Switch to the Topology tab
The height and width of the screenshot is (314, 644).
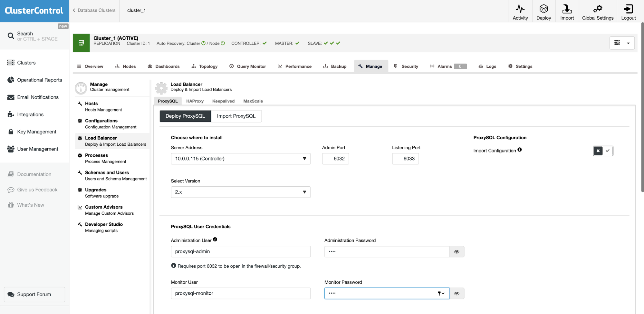click(205, 66)
